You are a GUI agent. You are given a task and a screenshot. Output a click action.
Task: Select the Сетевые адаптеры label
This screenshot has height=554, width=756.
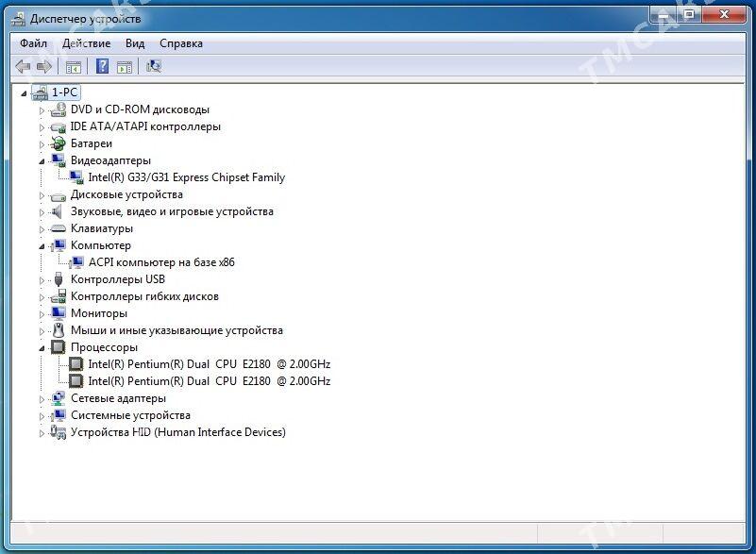tap(118, 398)
